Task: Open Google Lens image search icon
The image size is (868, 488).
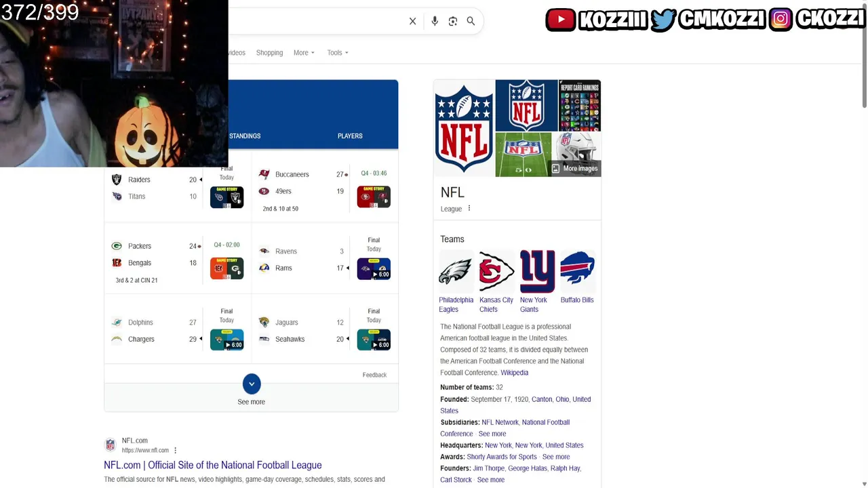Action: [453, 21]
